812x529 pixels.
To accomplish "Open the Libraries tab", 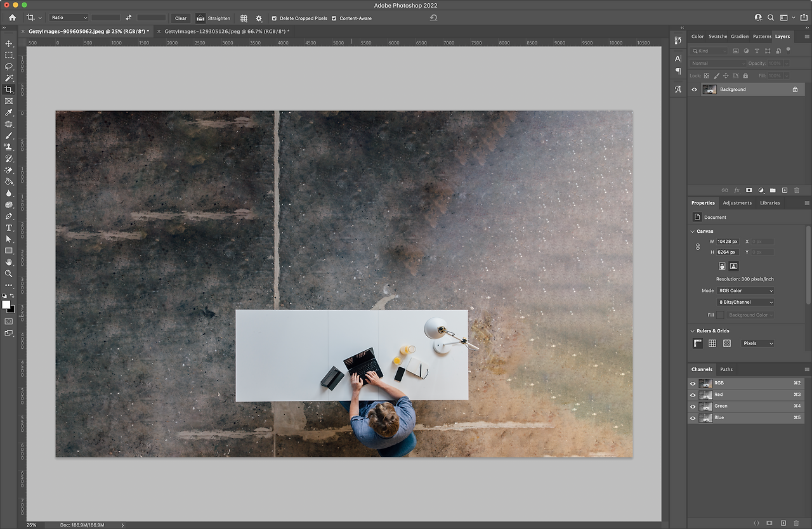I will coord(770,203).
